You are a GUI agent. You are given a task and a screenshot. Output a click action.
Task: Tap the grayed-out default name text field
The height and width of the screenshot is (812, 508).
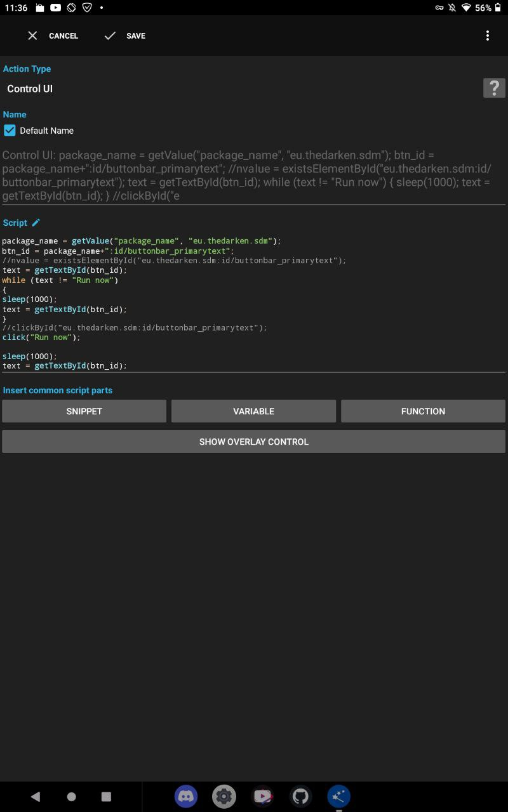click(x=254, y=176)
